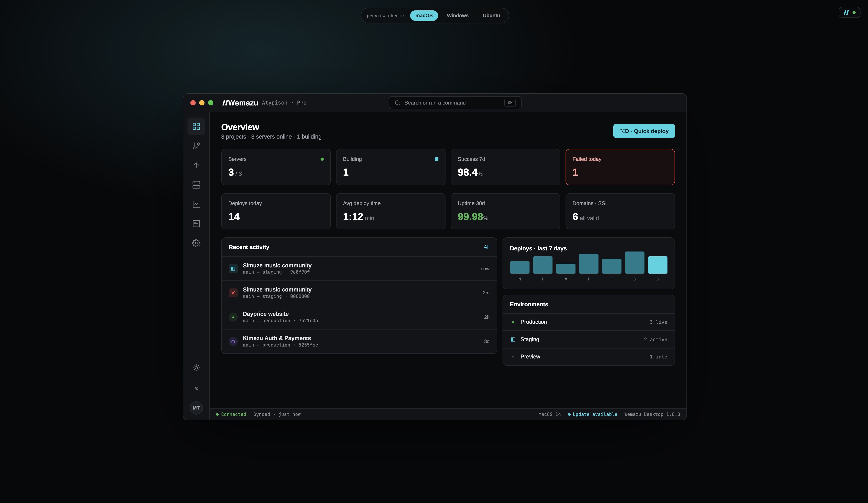
Task: Click the building status icon for Simuze 9a8f70f
Action: click(x=233, y=269)
